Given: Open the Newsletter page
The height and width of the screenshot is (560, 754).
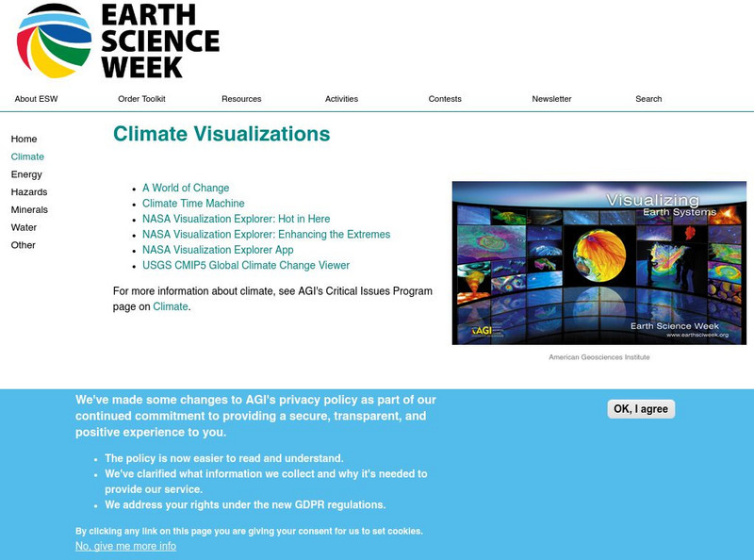Looking at the screenshot, I should (553, 98).
